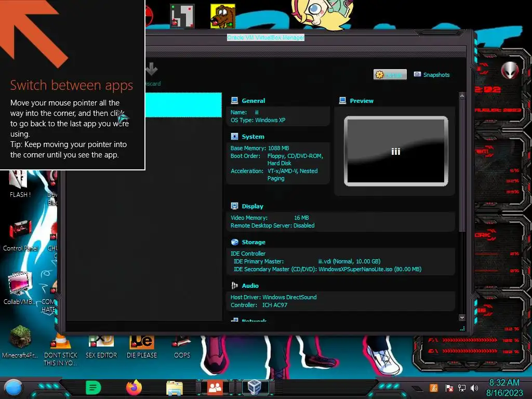Click the 'Base Memory: 1088 MB' value
532x399 pixels.
coord(278,148)
